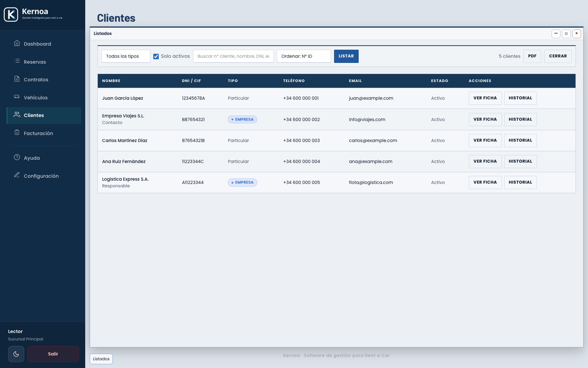Click the phone +34 600 000 003
The height and width of the screenshot is (368, 588).
tap(301, 141)
